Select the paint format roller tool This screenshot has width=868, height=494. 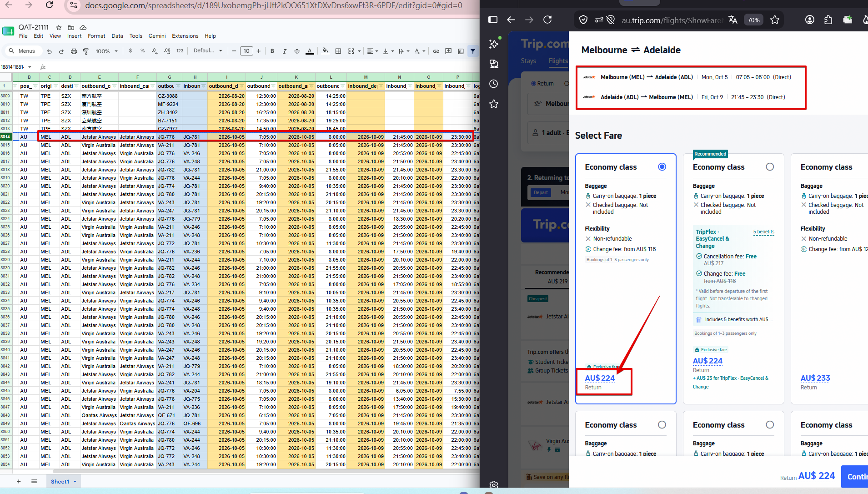(x=86, y=51)
